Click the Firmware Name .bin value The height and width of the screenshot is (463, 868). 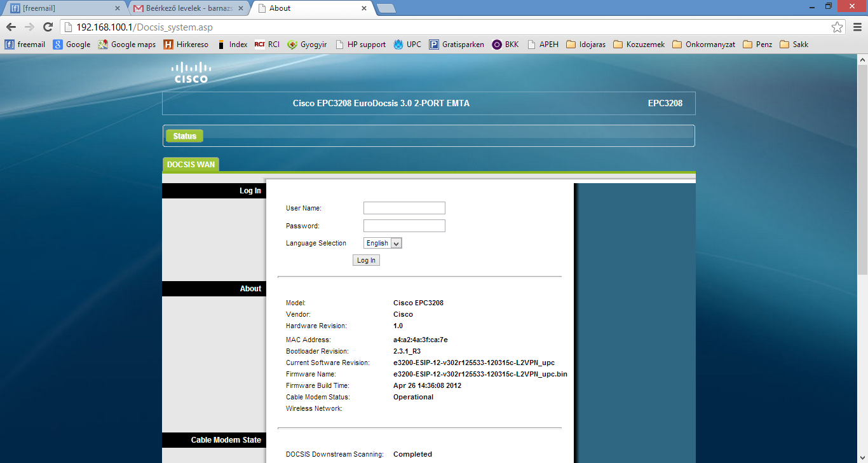tap(480, 374)
